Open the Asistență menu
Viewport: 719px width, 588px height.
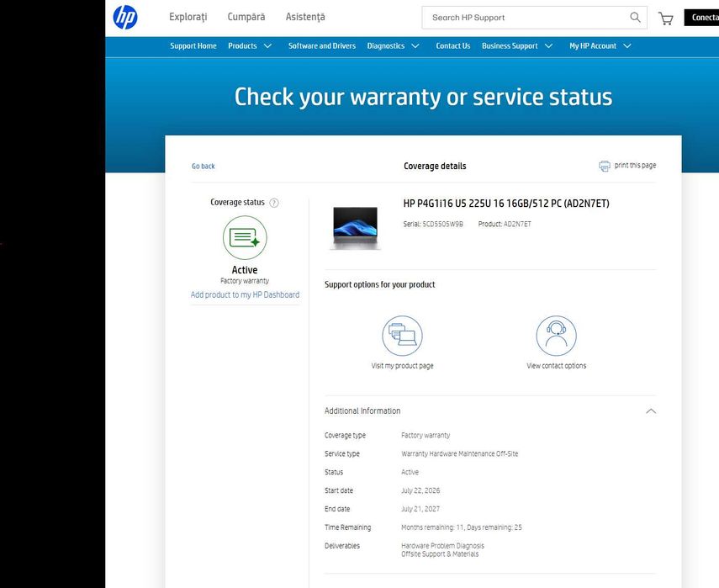(x=305, y=17)
